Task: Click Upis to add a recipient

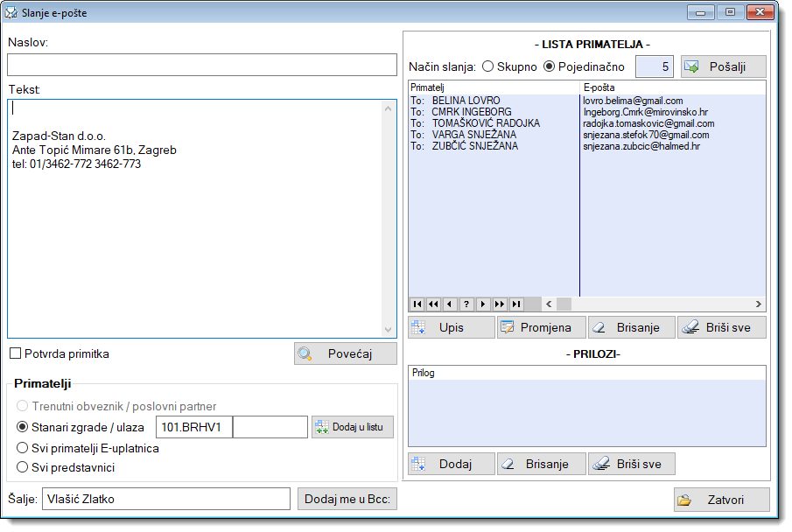Action: point(452,327)
